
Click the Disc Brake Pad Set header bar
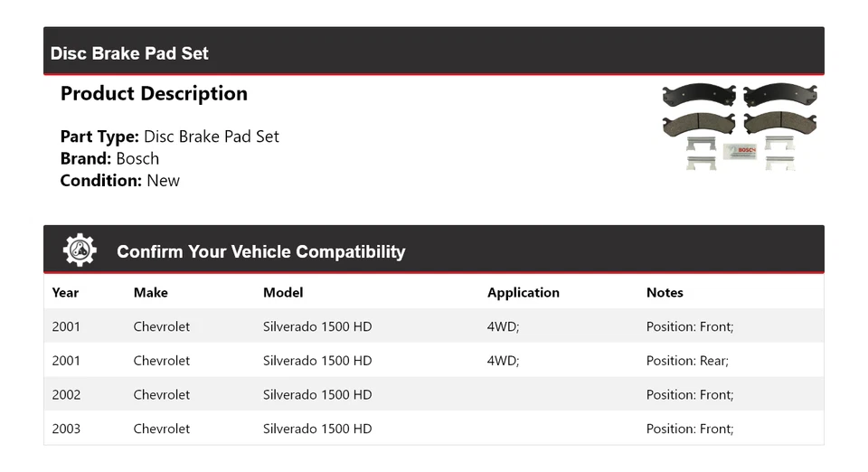click(x=434, y=51)
